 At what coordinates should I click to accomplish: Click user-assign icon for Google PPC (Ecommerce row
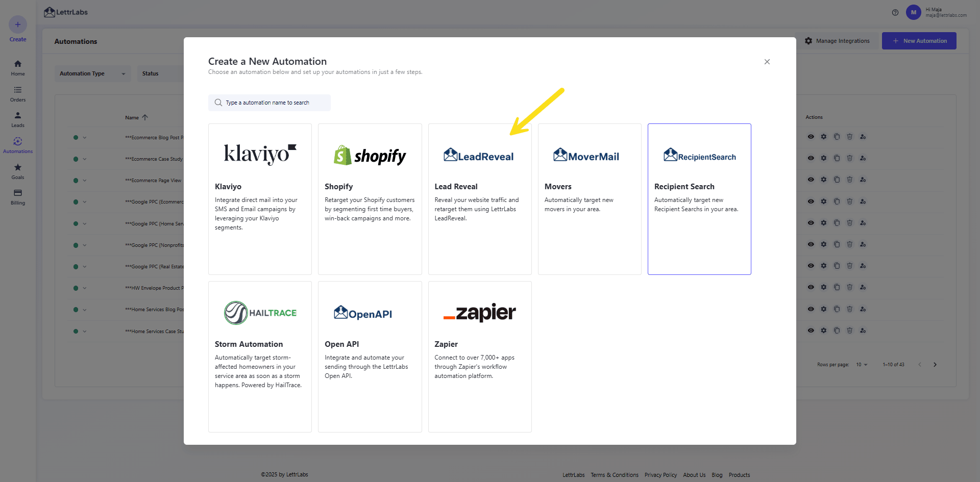click(x=863, y=201)
